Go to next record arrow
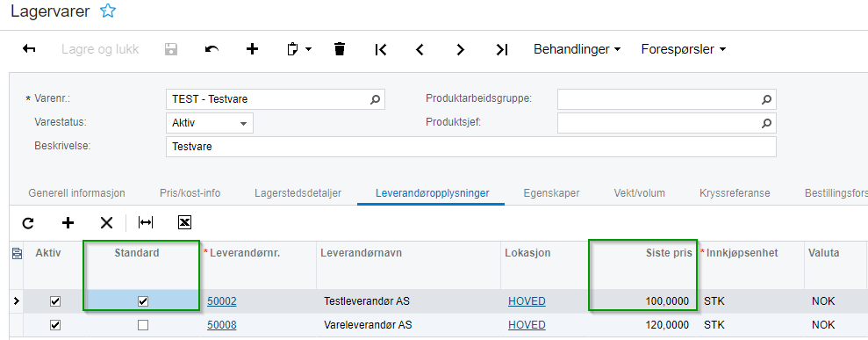The width and height of the screenshot is (868, 340). click(460, 49)
